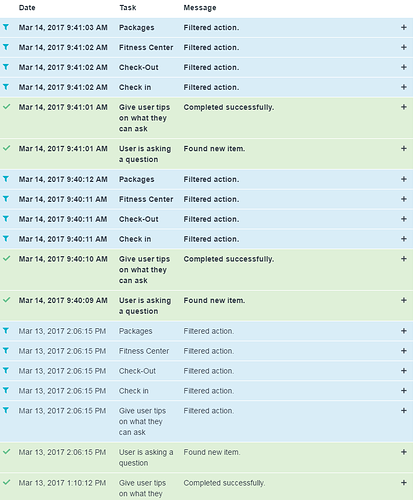The image size is (419, 500).
Task: Expand the 9:41:01 AM Found new item row
Action: click(x=404, y=148)
